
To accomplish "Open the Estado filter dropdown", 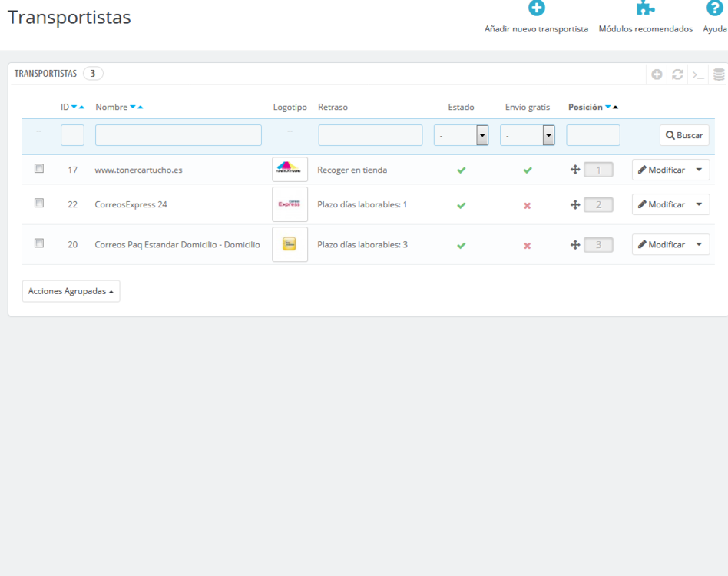I will (x=481, y=134).
